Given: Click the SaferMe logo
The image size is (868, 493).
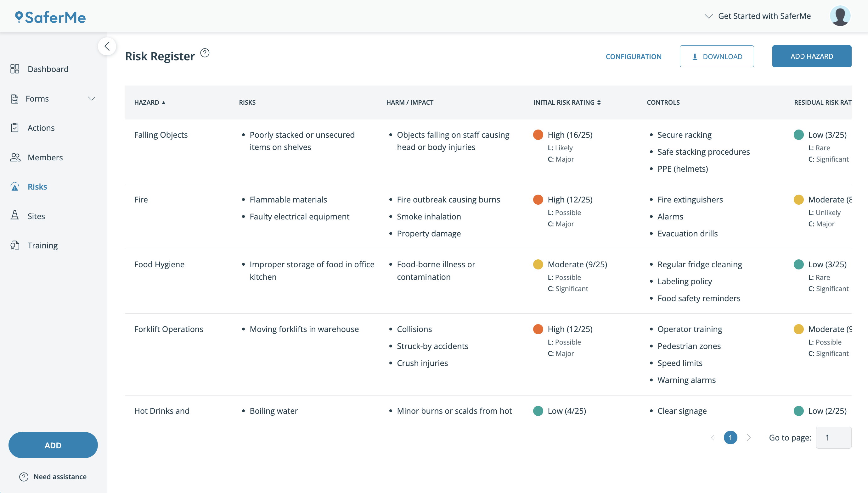Looking at the screenshot, I should (50, 17).
